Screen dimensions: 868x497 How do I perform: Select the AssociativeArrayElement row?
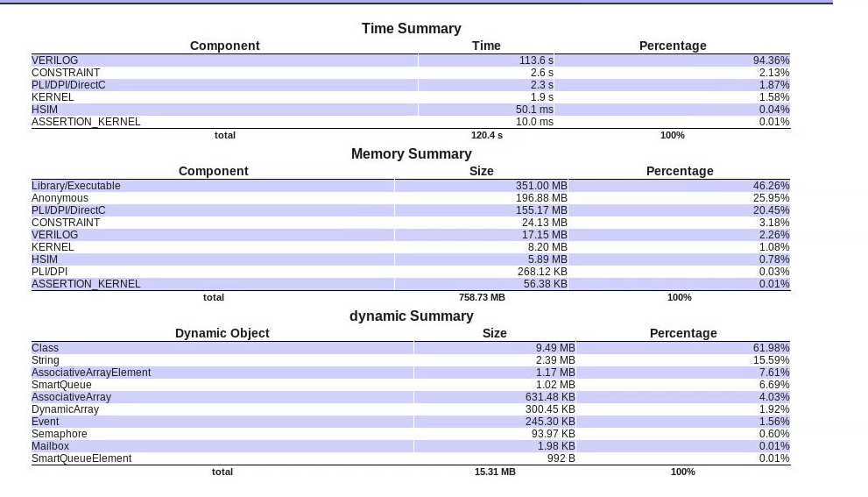point(411,373)
